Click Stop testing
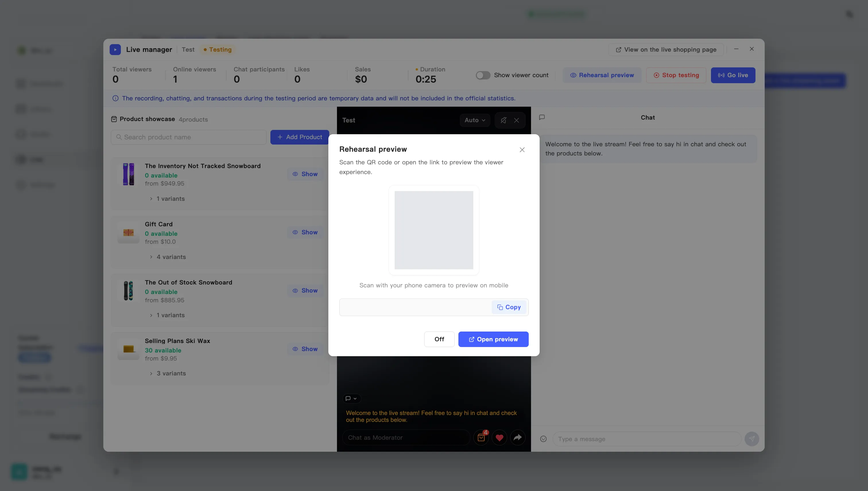Image resolution: width=868 pixels, height=491 pixels. point(676,75)
